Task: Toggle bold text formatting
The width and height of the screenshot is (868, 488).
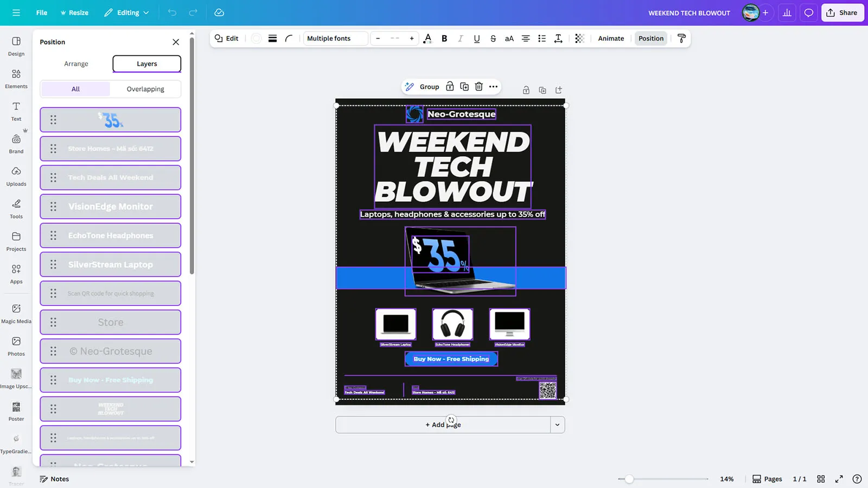Action: point(444,38)
